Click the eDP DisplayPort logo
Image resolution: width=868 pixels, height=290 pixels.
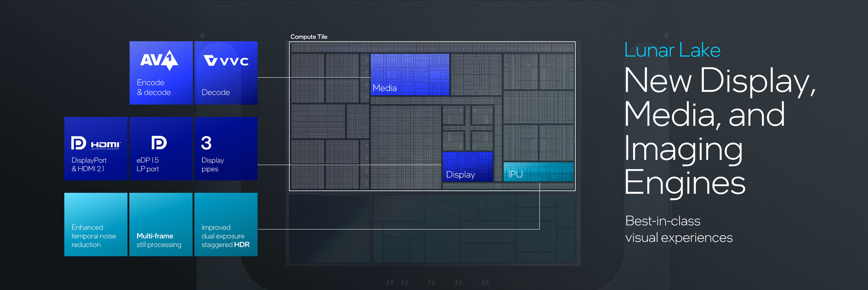(159, 143)
